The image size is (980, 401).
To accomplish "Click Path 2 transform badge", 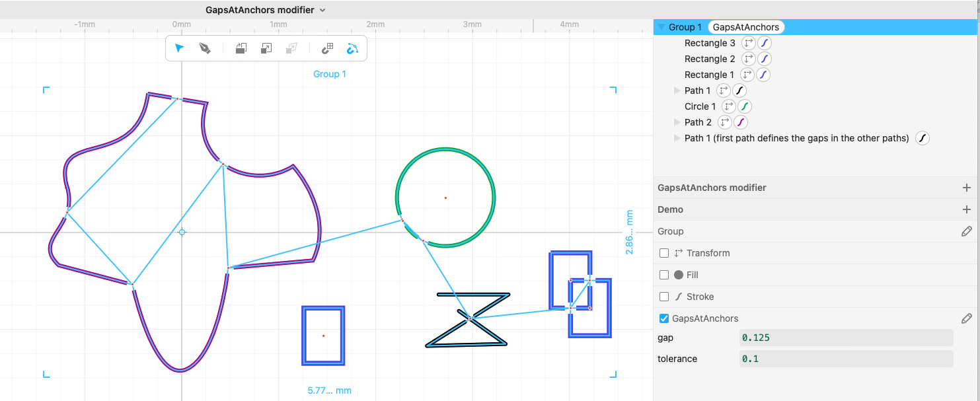I will (x=725, y=122).
